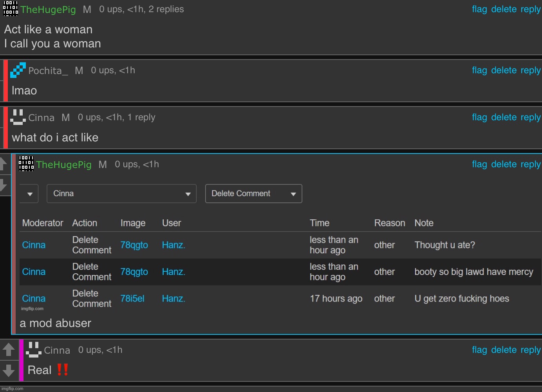
Task: Open image 78i5el link
Action: [x=132, y=299]
